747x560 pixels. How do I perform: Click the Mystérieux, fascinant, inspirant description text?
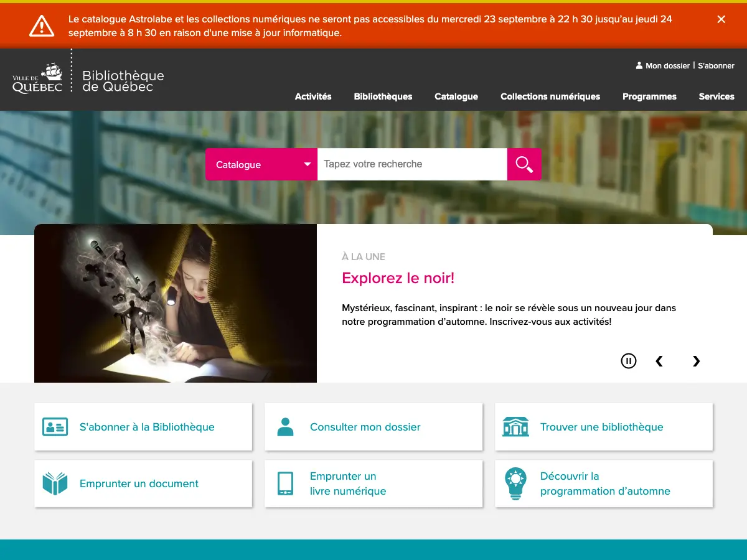click(509, 315)
